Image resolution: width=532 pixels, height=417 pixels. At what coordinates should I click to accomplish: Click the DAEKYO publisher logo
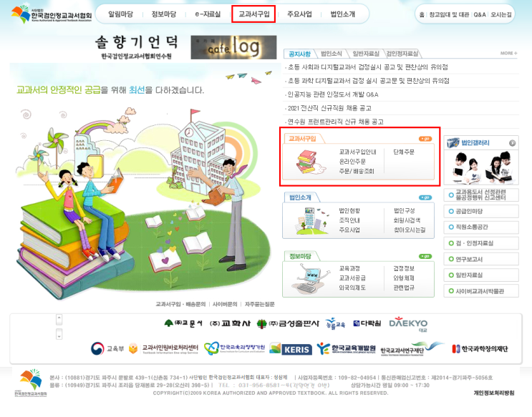click(408, 325)
